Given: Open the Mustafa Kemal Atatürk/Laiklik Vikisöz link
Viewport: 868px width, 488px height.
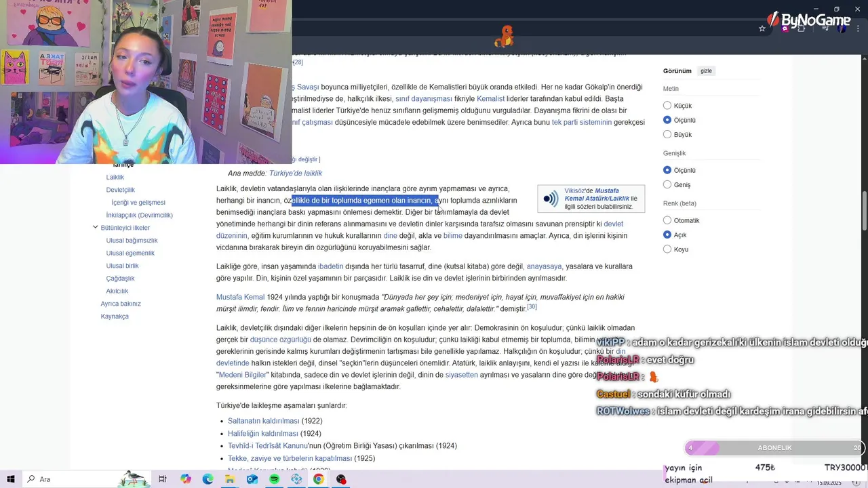Looking at the screenshot, I should 597,195.
